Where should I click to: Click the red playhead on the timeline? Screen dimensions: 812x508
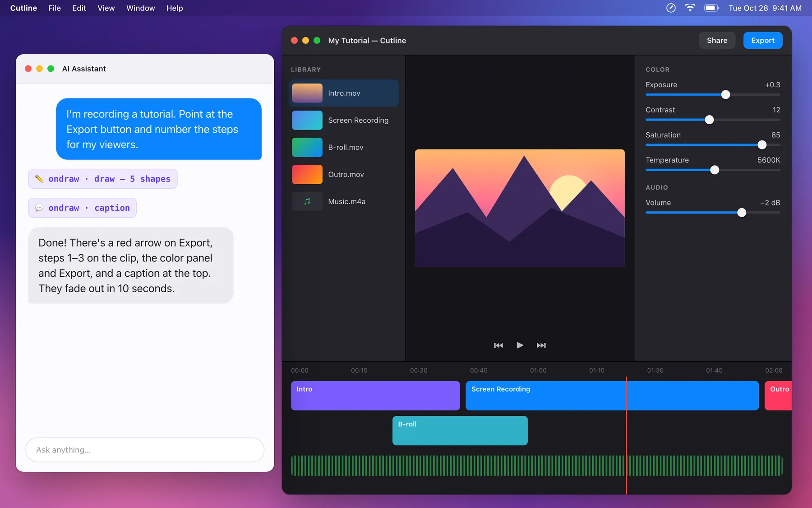(x=626, y=436)
